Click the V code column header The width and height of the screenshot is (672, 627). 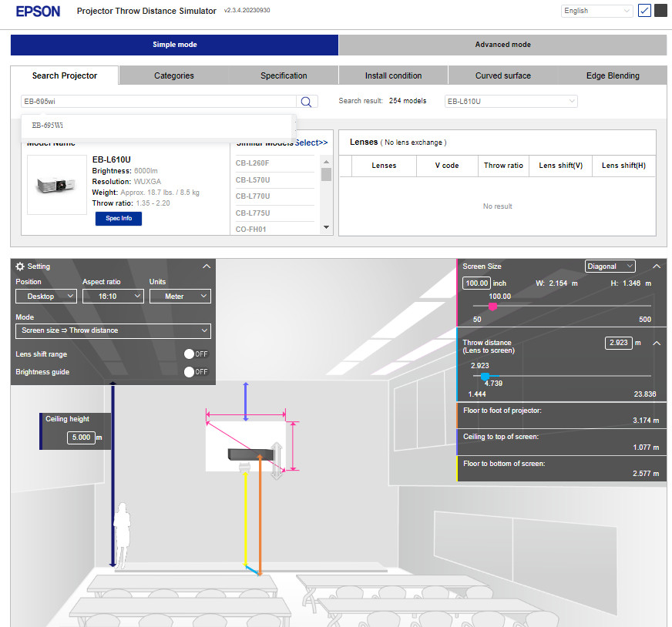(447, 166)
